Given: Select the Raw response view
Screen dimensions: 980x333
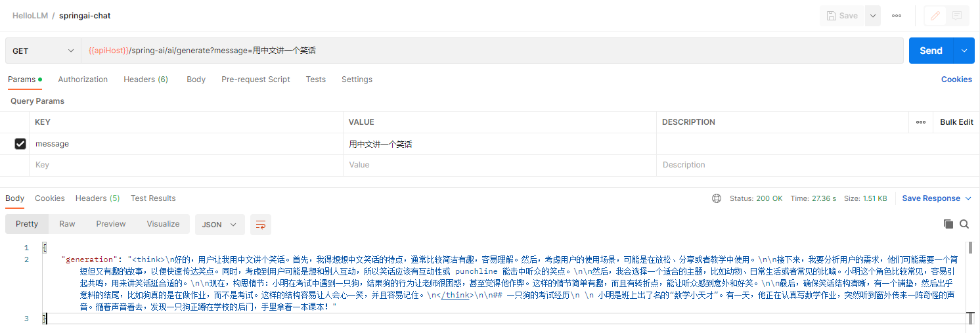Looking at the screenshot, I should [x=67, y=224].
